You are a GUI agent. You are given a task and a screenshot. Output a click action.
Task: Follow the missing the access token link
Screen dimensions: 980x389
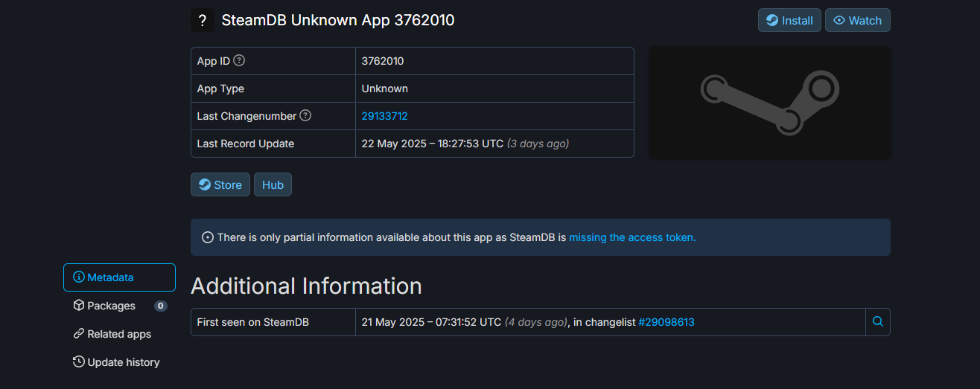click(632, 237)
